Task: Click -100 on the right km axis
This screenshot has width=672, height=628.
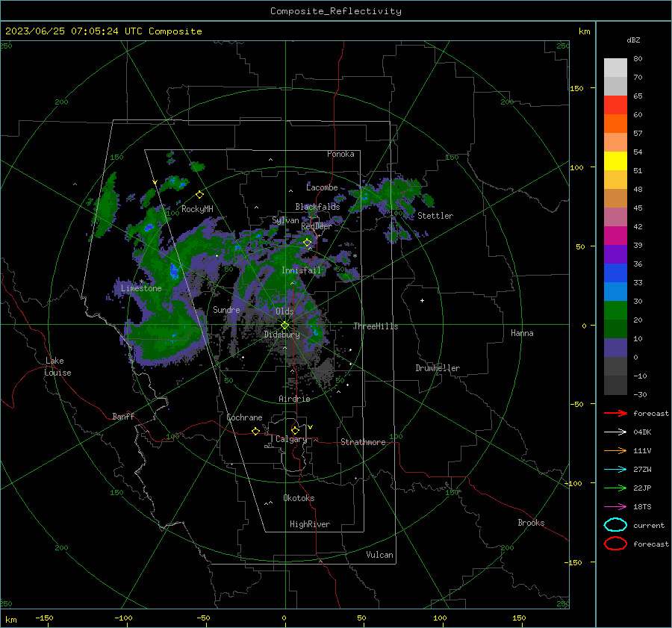Action: pyautogui.click(x=573, y=483)
